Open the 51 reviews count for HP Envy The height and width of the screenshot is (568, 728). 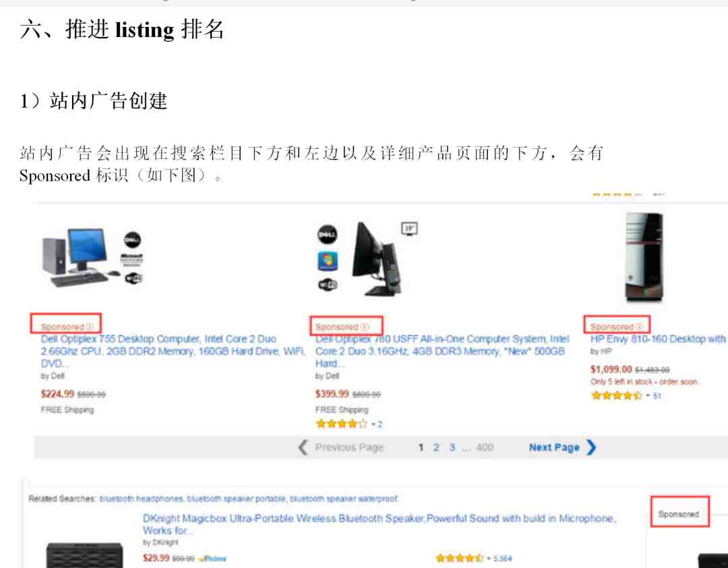point(657,396)
